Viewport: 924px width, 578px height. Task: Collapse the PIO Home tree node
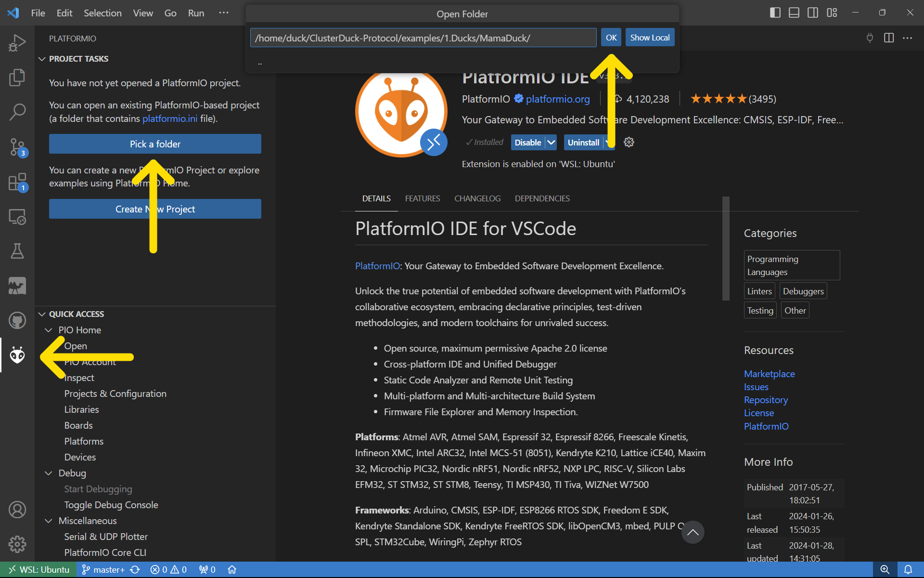click(x=49, y=330)
